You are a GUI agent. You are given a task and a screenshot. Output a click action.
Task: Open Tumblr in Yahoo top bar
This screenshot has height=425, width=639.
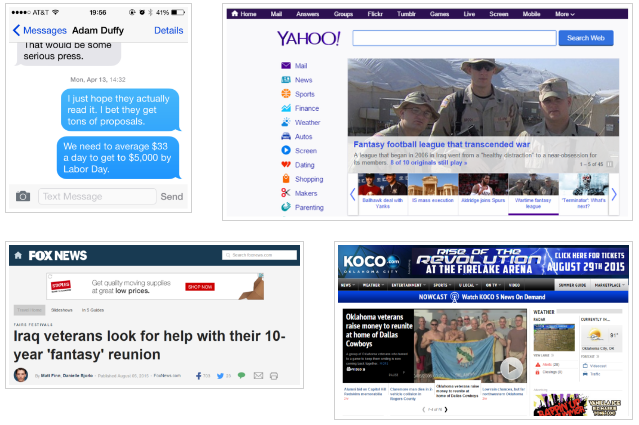point(406,14)
